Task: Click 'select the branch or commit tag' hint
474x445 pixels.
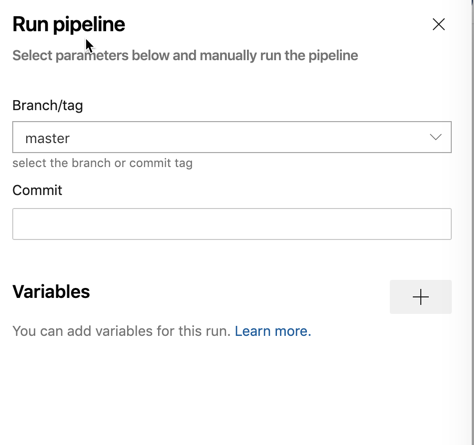Action: pos(102,163)
